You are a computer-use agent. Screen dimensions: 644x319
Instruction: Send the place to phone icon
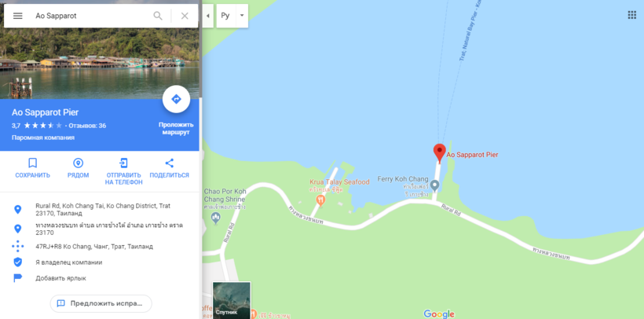123,163
